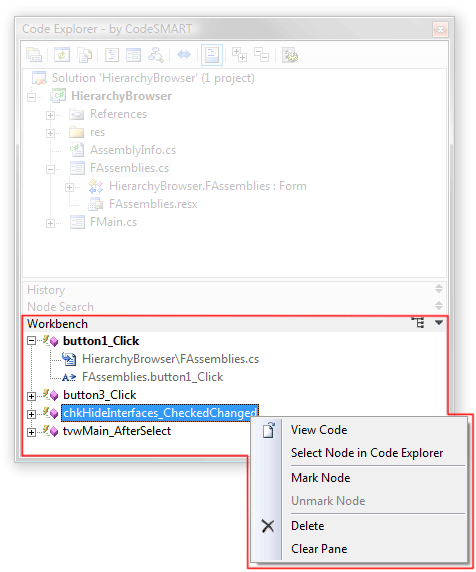Click the file icon beside HierarchyBrowser\FAssemblies.cs
This screenshot has width=476, height=572.
69,359
